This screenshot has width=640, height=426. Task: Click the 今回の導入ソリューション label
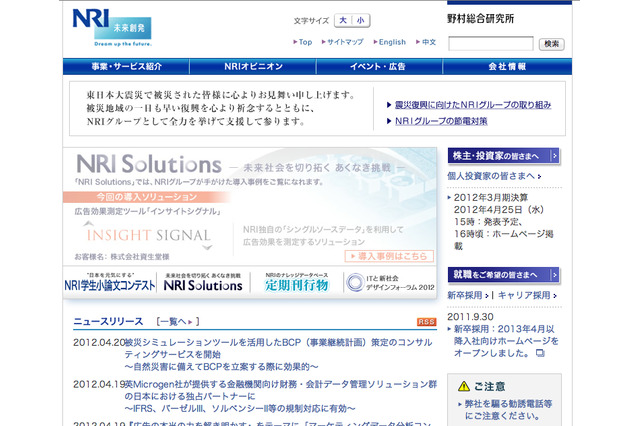pyautogui.click(x=147, y=197)
